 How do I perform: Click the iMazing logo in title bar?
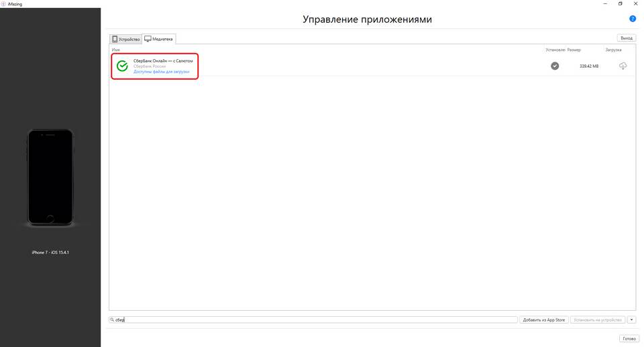click(x=4, y=4)
